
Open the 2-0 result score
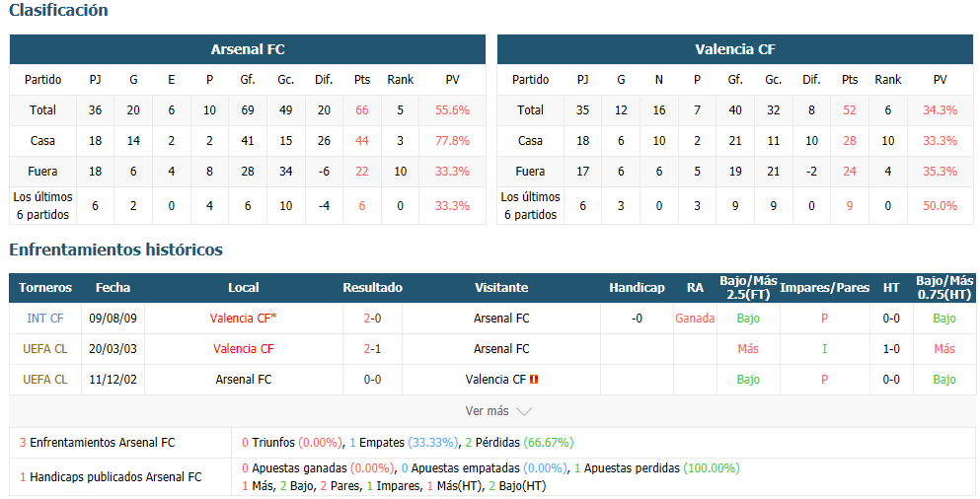point(372,319)
